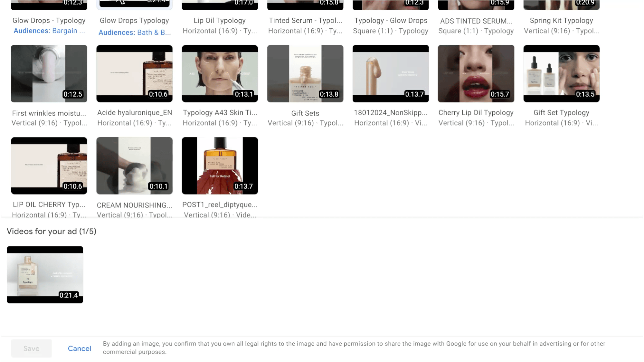This screenshot has width=644, height=362.
Task: Click the 'Lip Oil Typology' title
Action: click(x=220, y=21)
